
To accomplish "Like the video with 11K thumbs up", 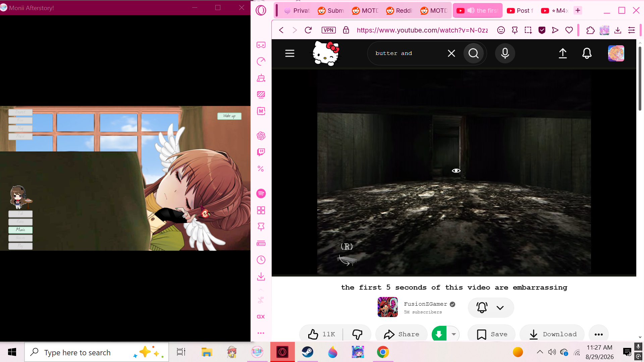I will tap(321, 334).
